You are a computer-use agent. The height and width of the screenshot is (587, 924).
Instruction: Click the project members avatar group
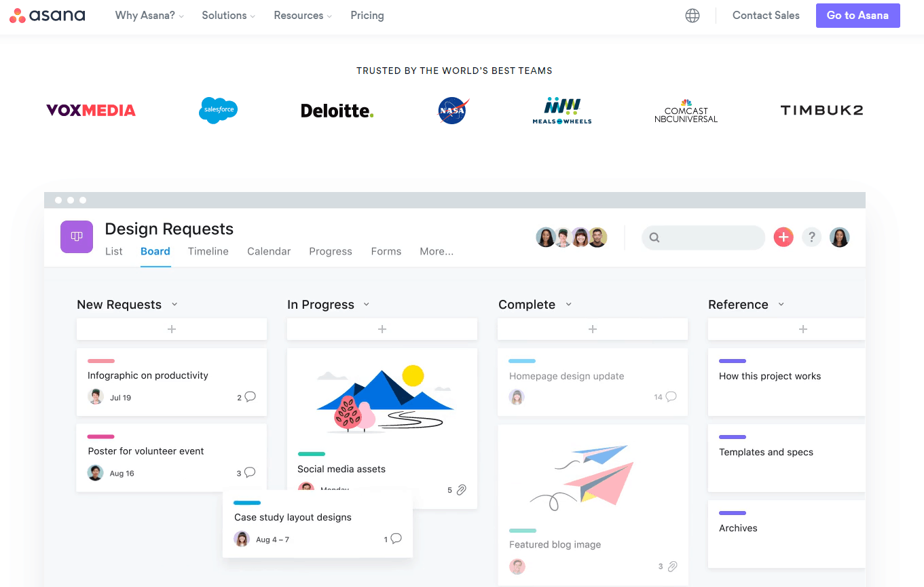pos(572,237)
